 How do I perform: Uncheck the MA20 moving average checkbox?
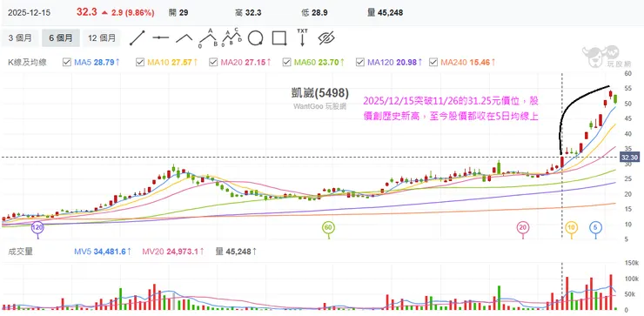[212, 63]
